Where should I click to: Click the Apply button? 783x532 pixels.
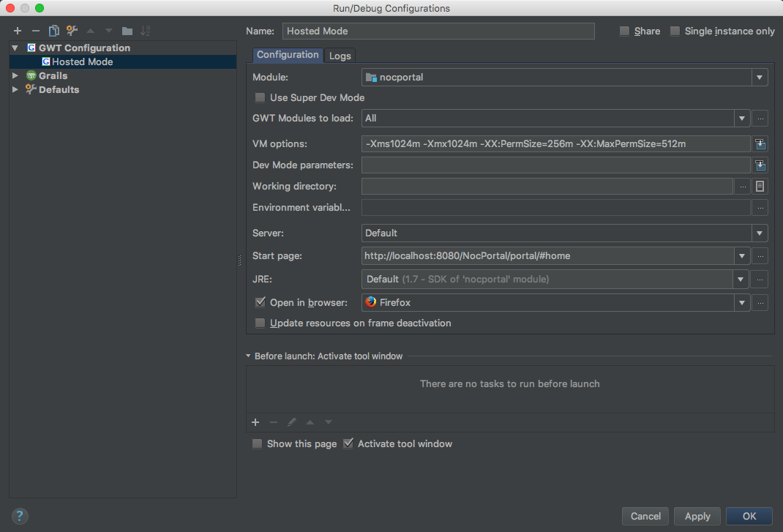(697, 516)
